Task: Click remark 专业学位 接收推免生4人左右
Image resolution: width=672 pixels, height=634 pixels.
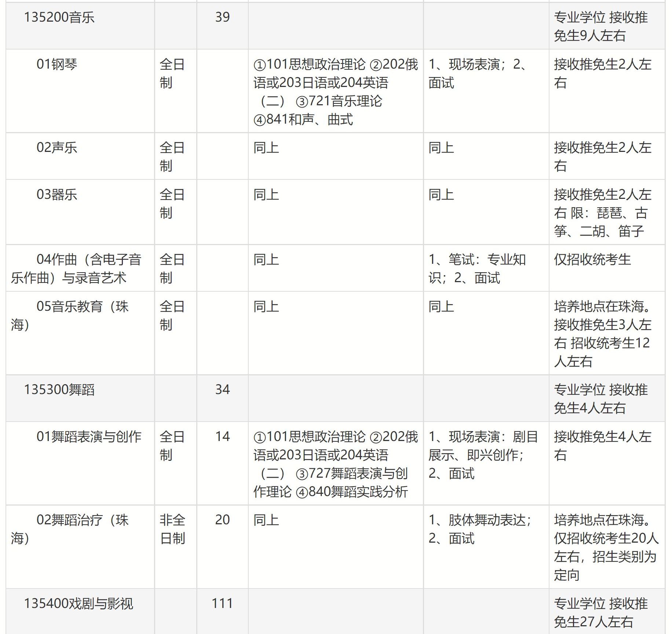Action: (x=601, y=399)
